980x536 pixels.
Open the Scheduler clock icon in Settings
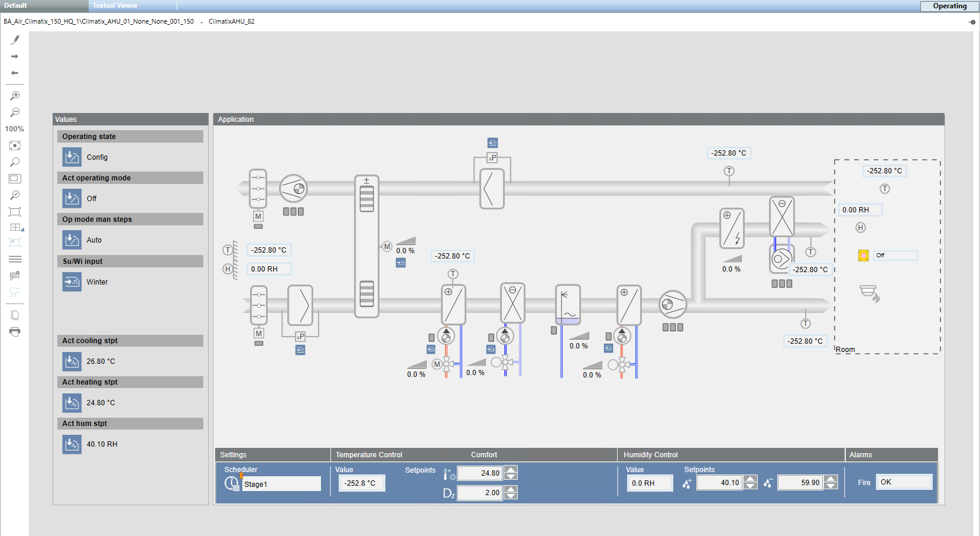coord(232,483)
